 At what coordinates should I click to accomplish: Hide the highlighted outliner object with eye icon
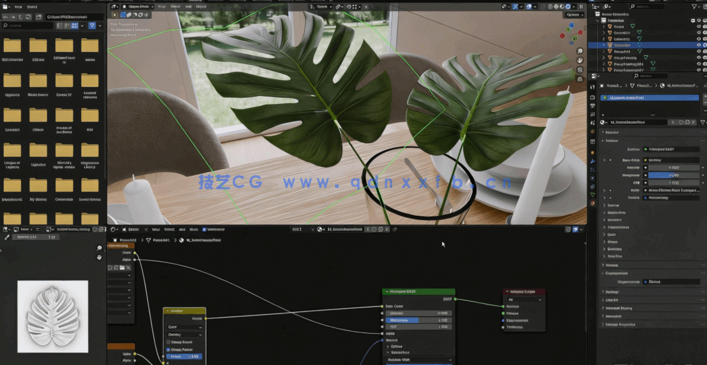(698, 45)
